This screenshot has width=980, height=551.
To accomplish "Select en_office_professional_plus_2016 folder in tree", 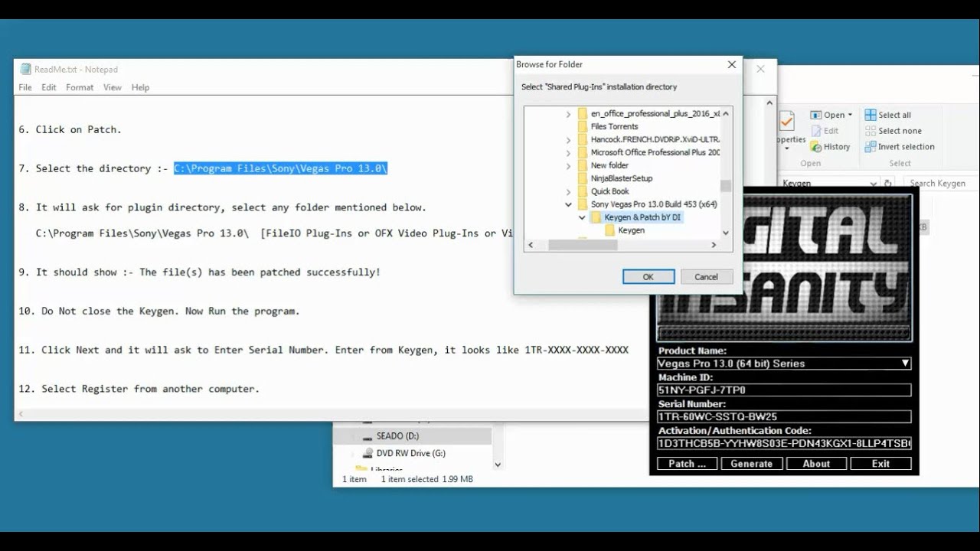I will point(655,113).
